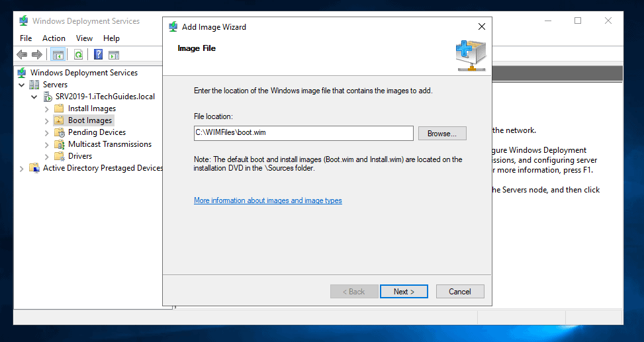This screenshot has width=644, height=342.
Task: Click the Install Images folder icon
Action: pos(59,108)
